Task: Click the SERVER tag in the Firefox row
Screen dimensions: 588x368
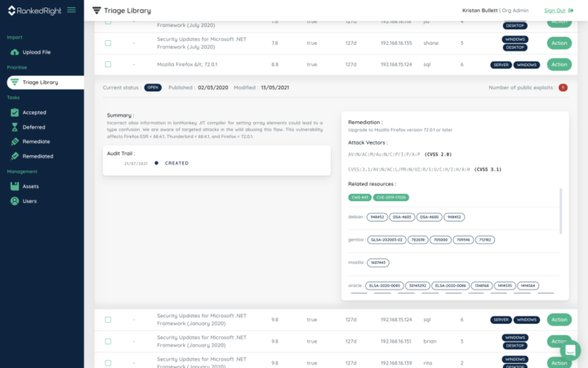Action: 501,65
